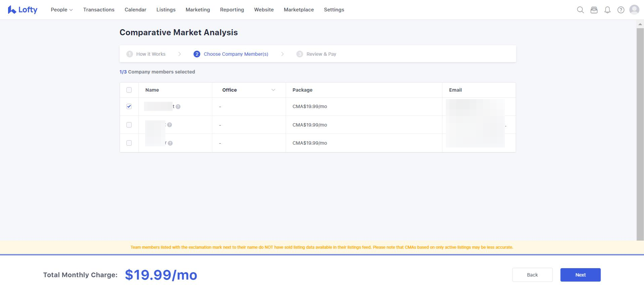
Task: Click the Back button
Action: pos(532,275)
